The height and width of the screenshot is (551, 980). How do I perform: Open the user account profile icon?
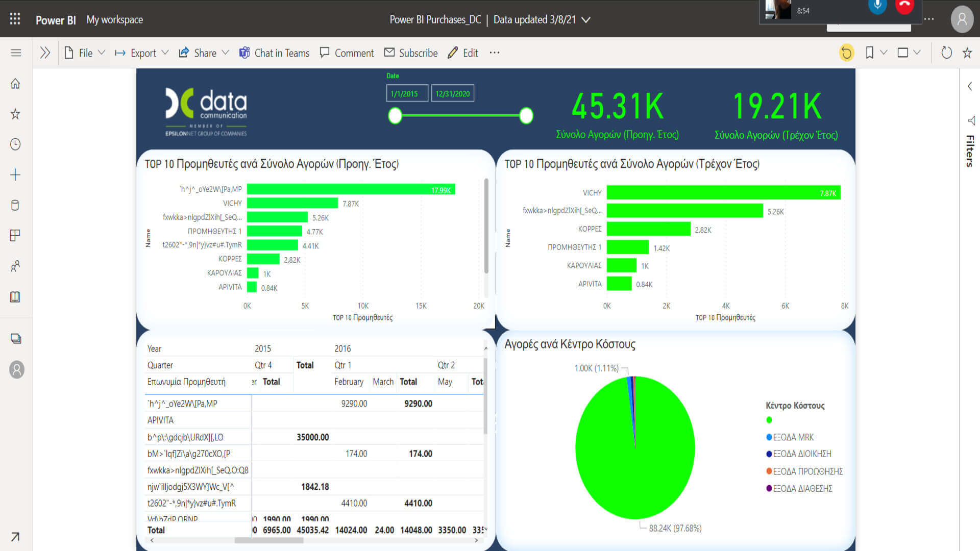pyautogui.click(x=962, y=19)
